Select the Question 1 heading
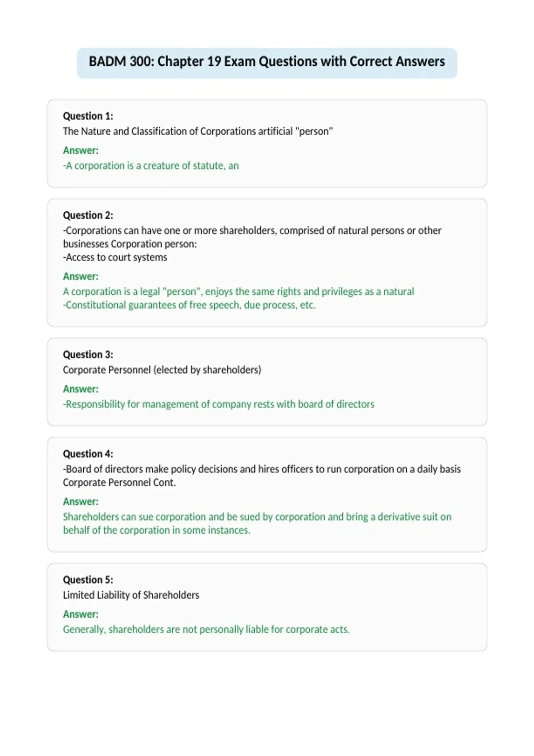534x756 pixels. pyautogui.click(x=88, y=116)
